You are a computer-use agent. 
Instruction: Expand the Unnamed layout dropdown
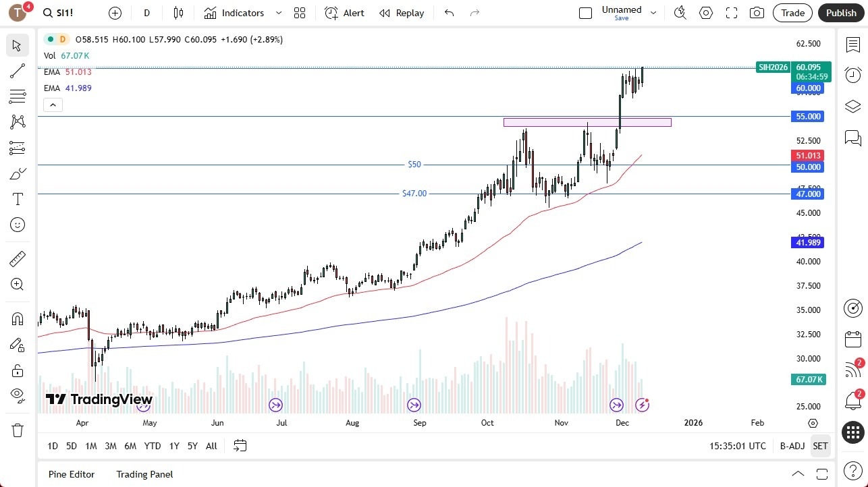coord(652,11)
